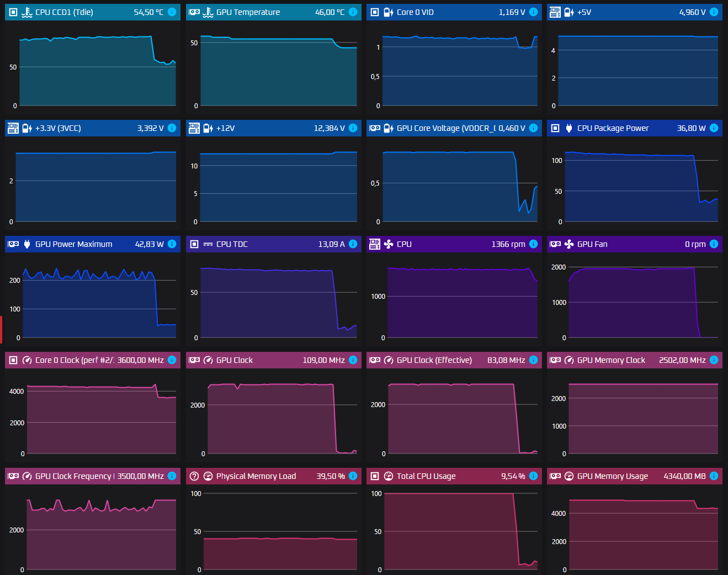
Task: Open info icon for GPU Core Voltage
Action: pos(534,128)
